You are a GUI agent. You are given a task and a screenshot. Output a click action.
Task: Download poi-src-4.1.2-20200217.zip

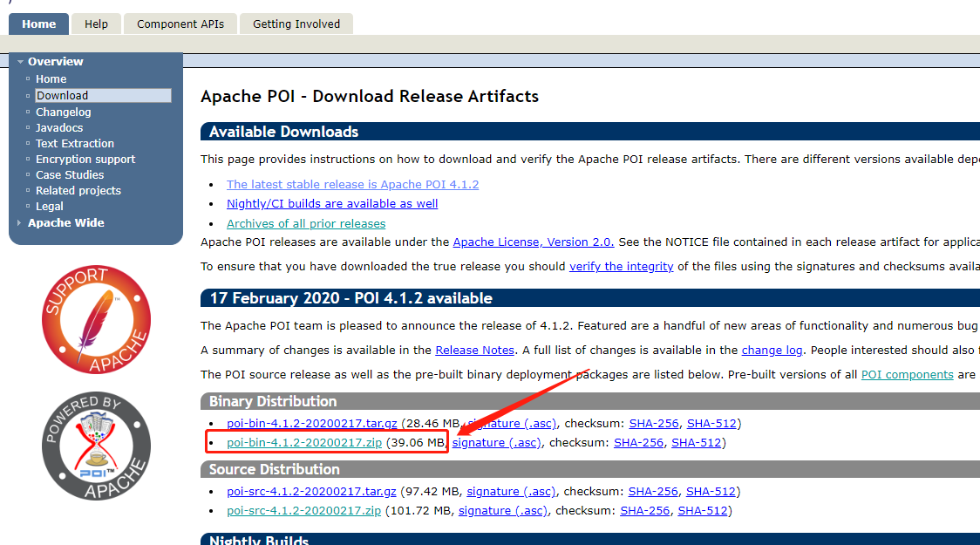coord(303,511)
